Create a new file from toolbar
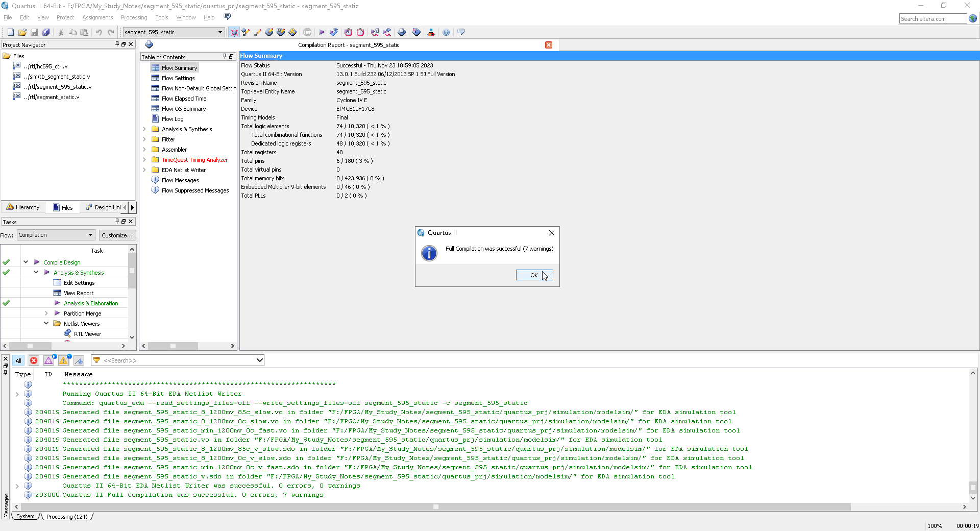The height and width of the screenshot is (531, 980). (x=10, y=32)
